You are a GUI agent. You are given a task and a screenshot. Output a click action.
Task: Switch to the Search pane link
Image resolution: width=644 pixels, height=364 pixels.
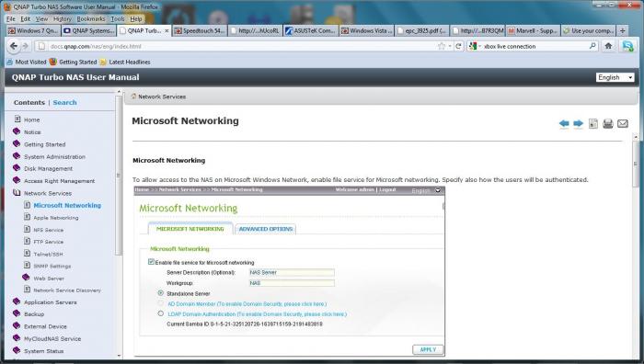(64, 102)
